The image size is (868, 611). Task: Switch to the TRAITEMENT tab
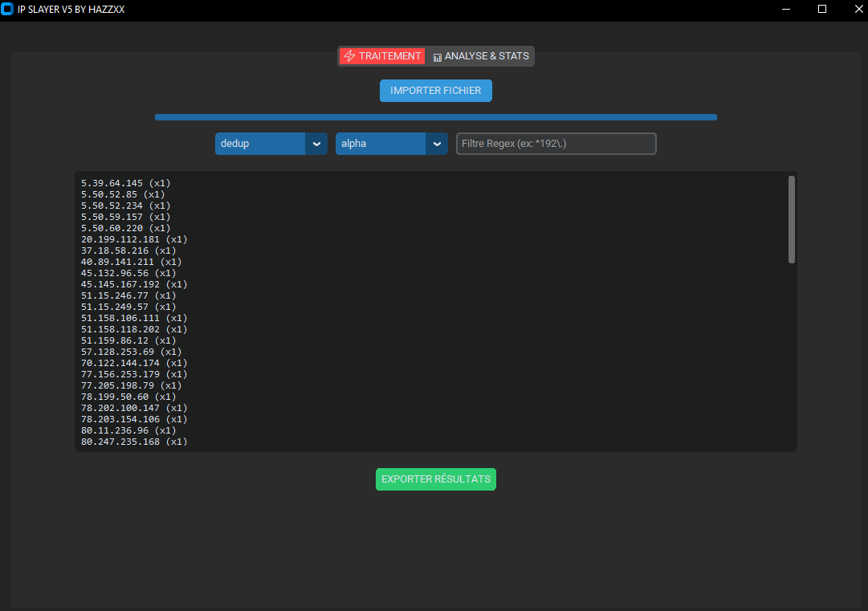pos(382,56)
